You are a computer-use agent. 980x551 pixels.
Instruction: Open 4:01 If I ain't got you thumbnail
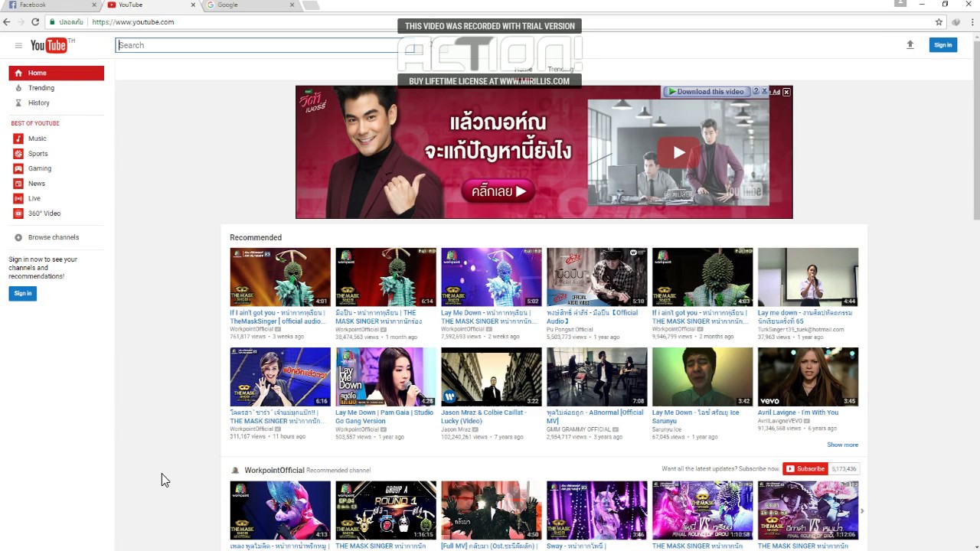click(x=280, y=277)
